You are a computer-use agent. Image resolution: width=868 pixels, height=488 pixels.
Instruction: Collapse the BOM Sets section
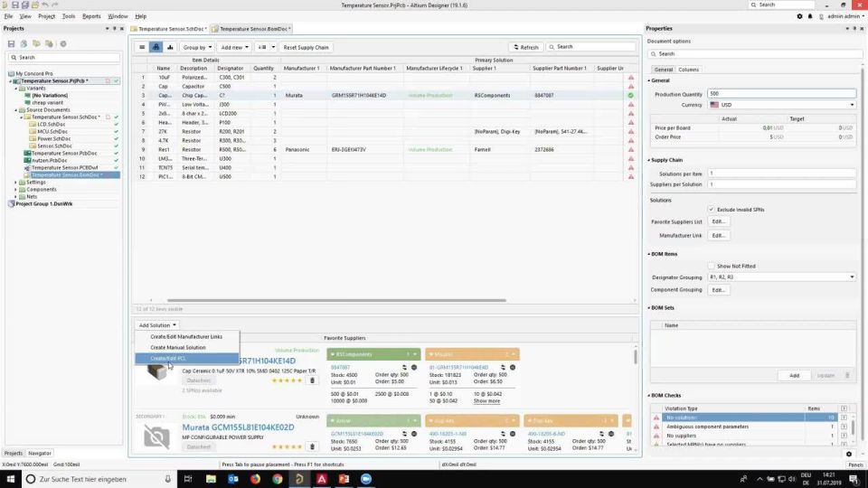coord(649,307)
